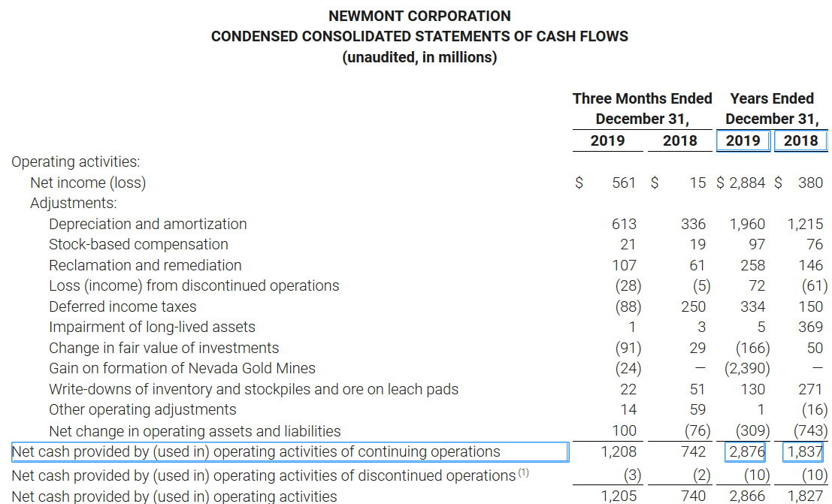The height and width of the screenshot is (504, 832).
Task: Select the 2018 Three Months Ended column header
Action: [x=679, y=140]
